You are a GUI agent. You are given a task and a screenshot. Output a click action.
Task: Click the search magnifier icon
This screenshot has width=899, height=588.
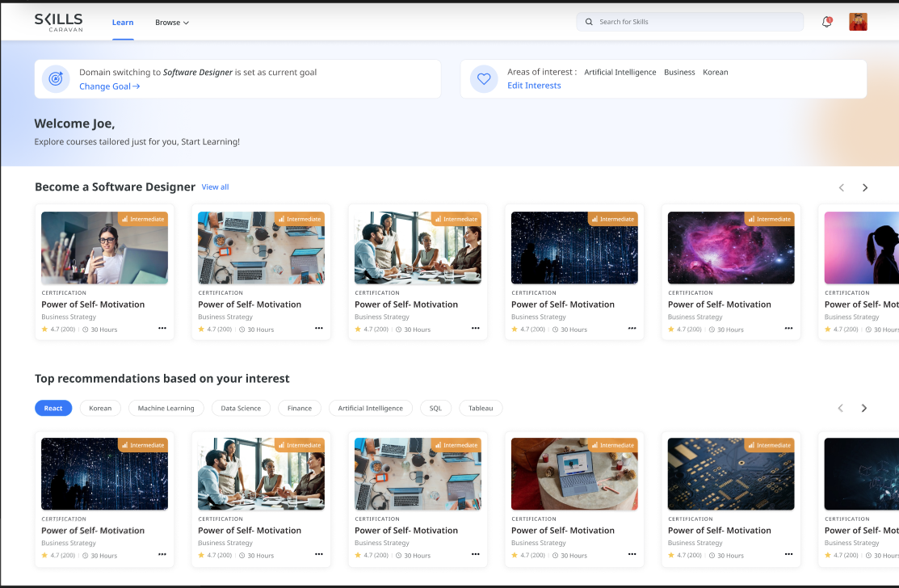589,22
